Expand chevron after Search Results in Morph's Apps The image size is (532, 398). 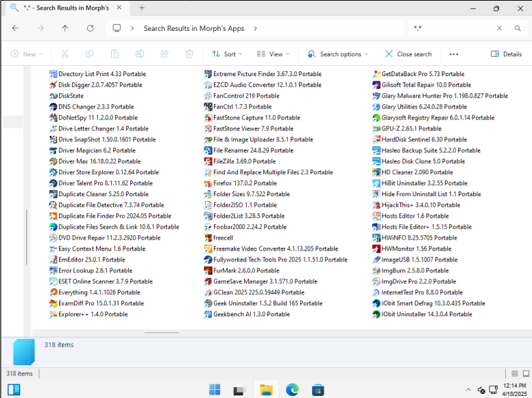pos(256,29)
